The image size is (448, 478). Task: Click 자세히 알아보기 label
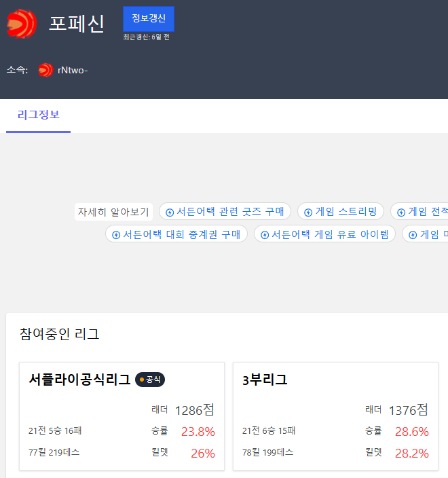coord(113,212)
